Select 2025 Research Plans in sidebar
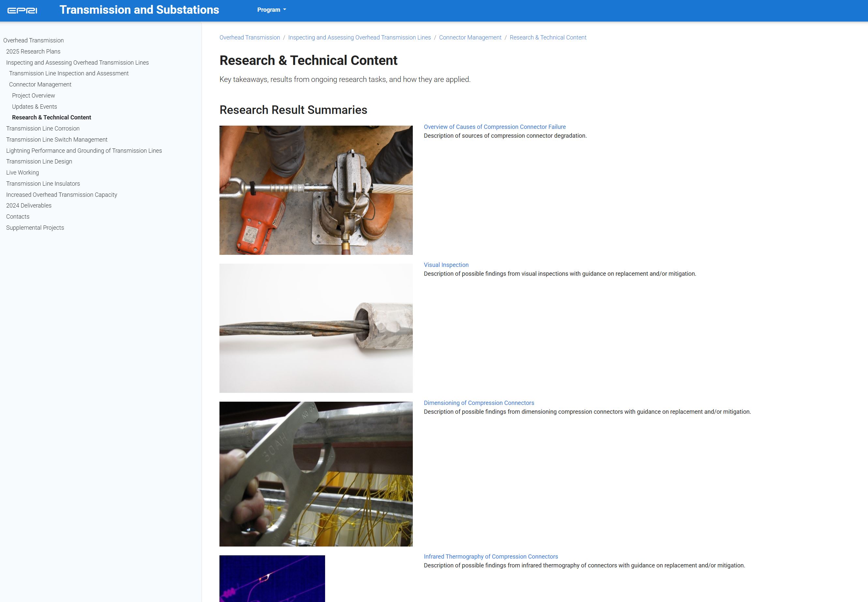This screenshot has width=868, height=602. [33, 51]
